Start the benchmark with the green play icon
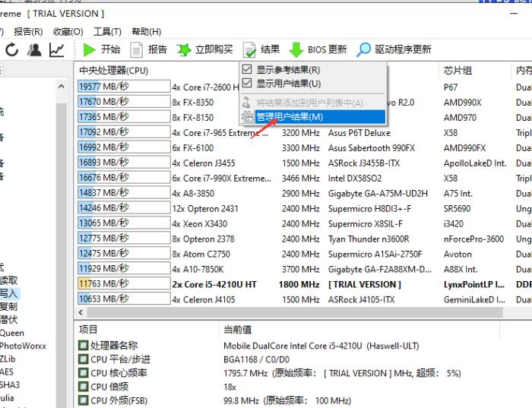532x408 pixels. 90,50
